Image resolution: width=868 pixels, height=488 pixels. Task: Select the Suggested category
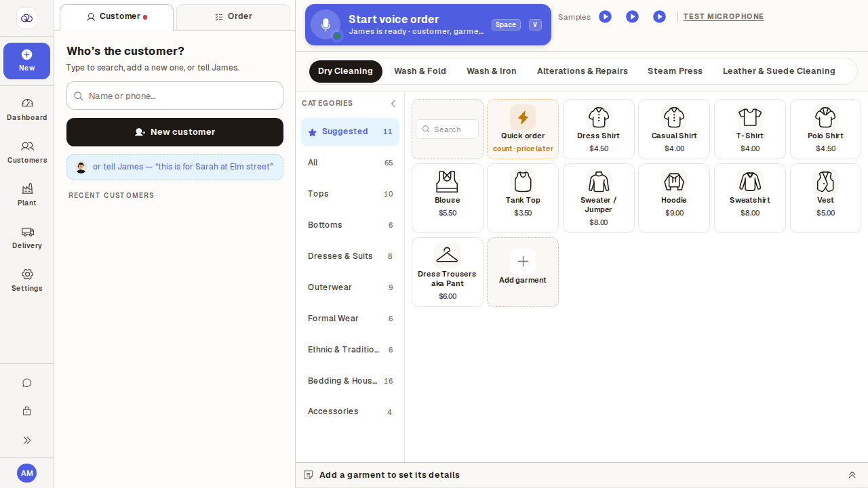point(350,132)
